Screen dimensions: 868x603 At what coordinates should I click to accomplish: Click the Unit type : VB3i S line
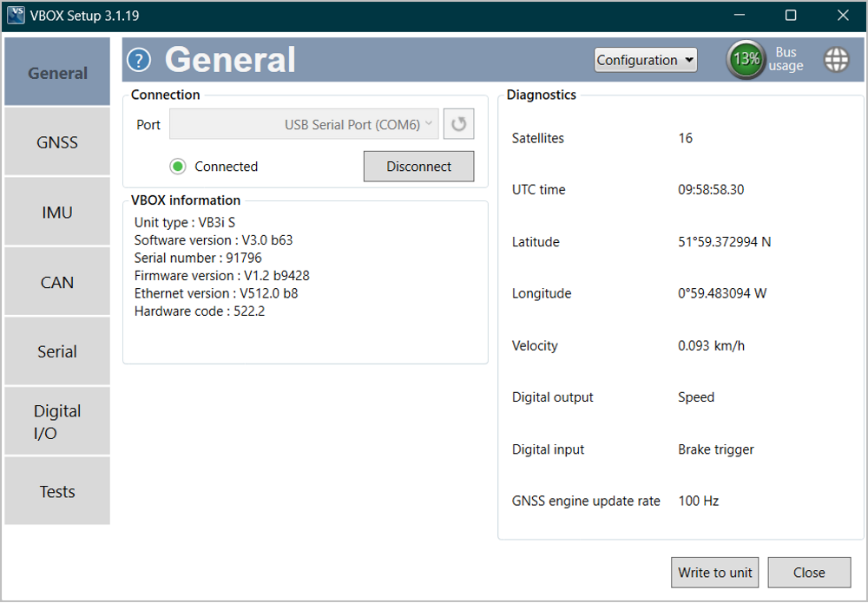184,222
